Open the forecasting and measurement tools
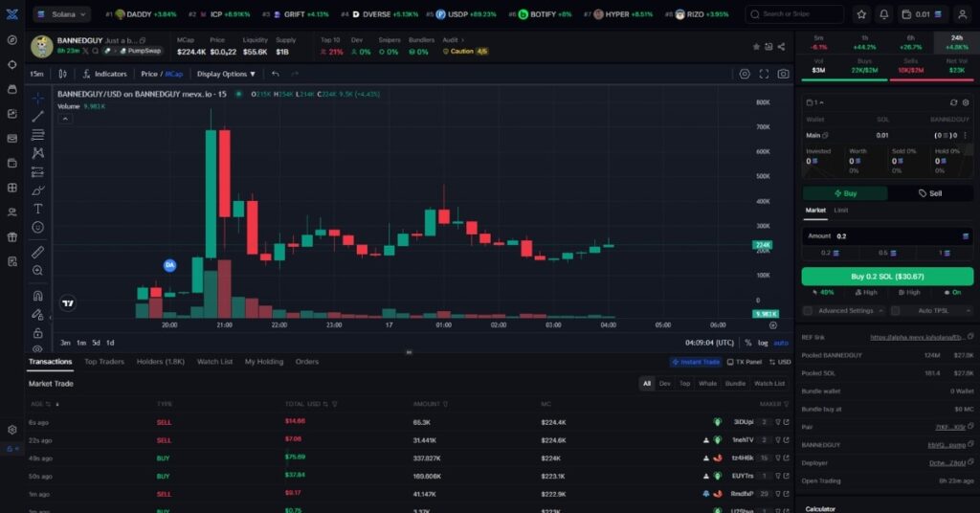 [37, 172]
